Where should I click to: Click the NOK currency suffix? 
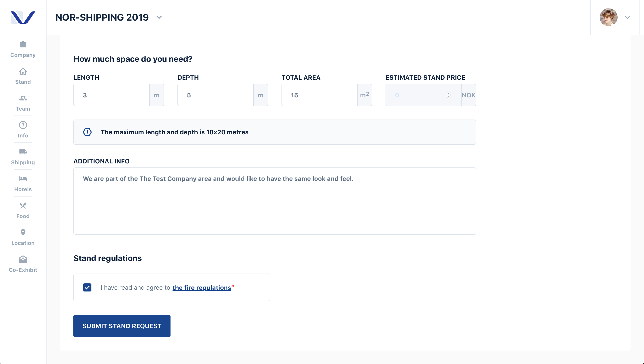(469, 95)
